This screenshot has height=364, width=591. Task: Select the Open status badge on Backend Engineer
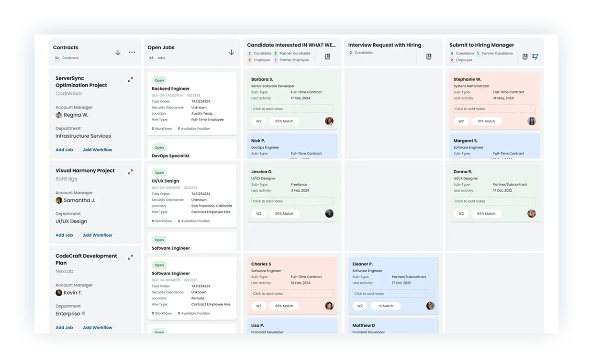(159, 80)
